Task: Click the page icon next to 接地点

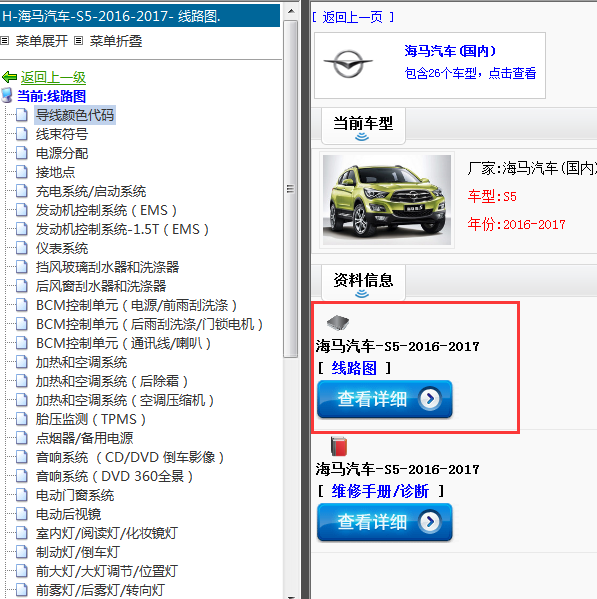Action: pos(22,172)
